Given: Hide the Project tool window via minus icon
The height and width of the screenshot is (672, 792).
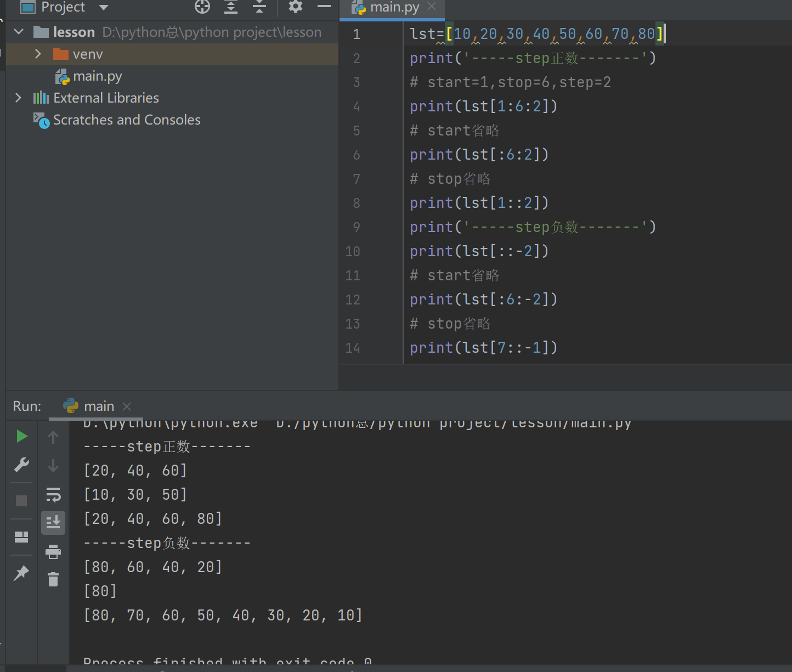Looking at the screenshot, I should [x=324, y=7].
